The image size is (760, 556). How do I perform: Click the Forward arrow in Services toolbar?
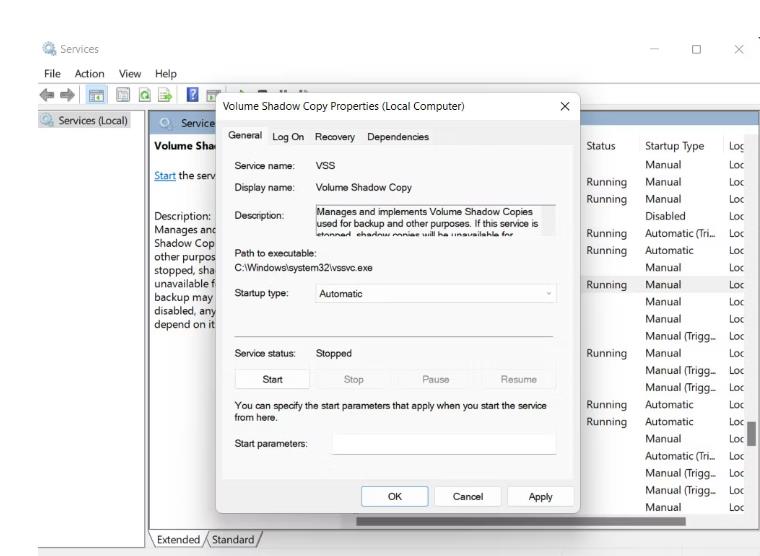67,95
